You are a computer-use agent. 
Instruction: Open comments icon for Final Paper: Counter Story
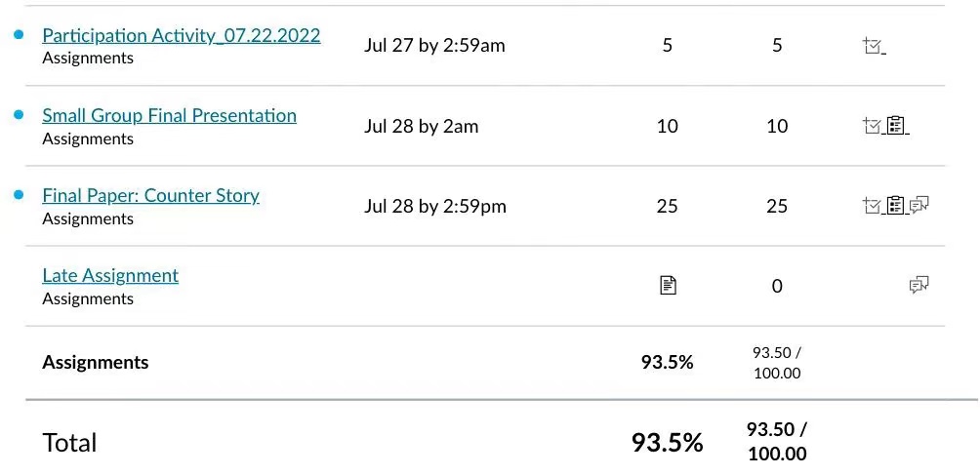click(919, 205)
